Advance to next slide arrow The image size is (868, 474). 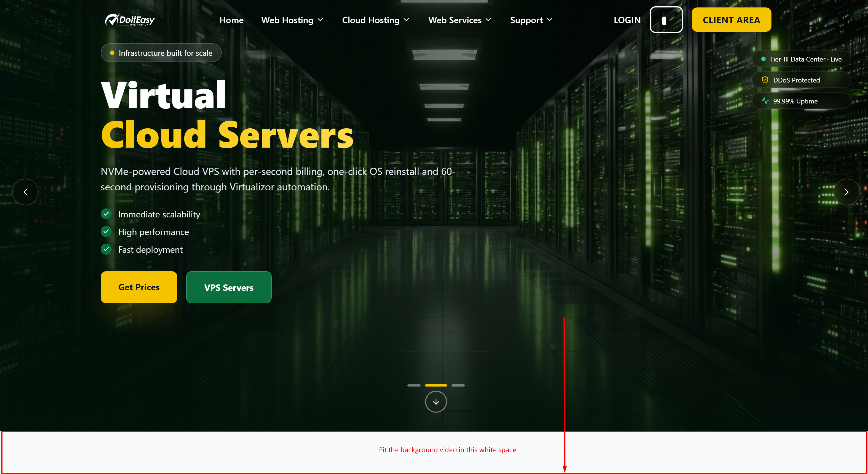click(x=846, y=192)
